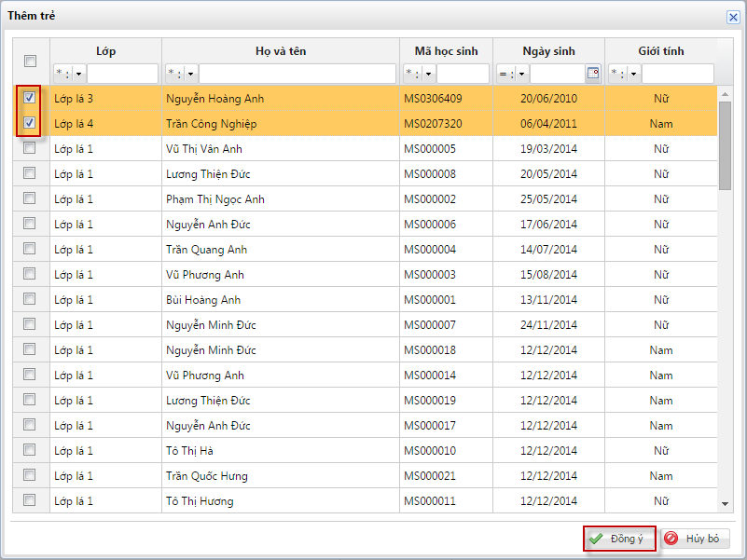Close the Thêm trẻ dialog

pos(733,17)
